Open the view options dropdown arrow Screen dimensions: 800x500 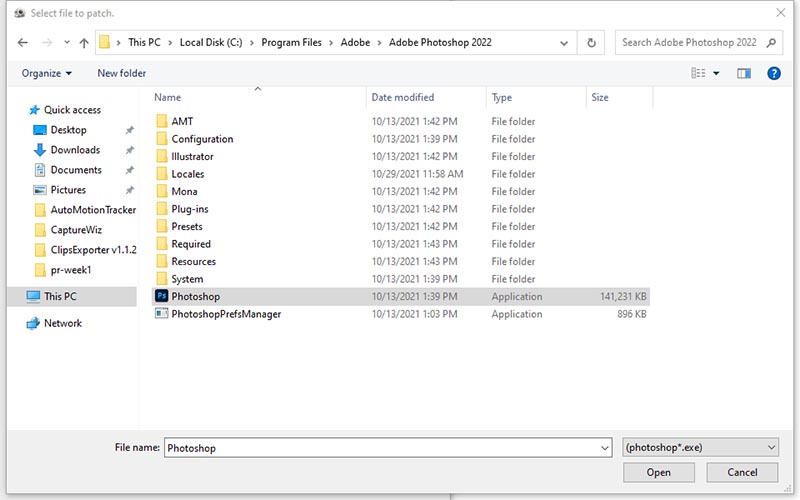coord(716,73)
